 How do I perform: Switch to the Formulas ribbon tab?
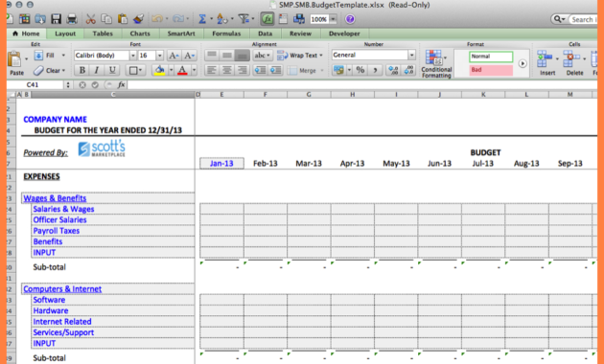pyautogui.click(x=226, y=34)
